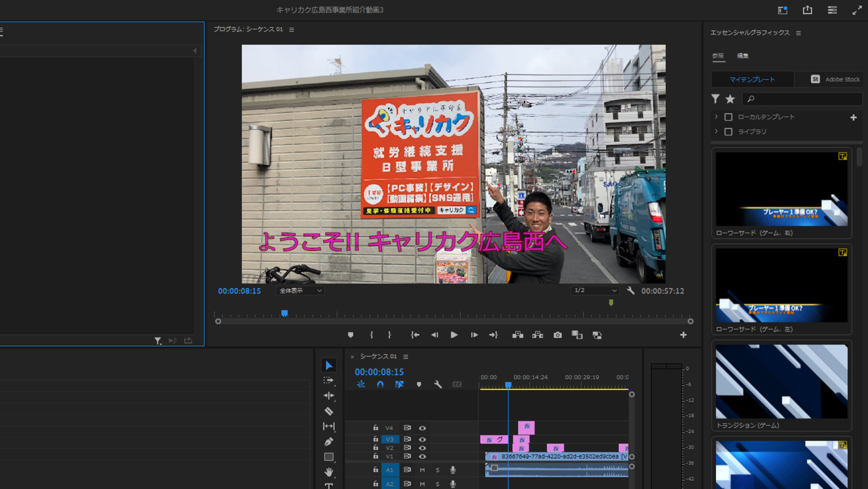Image resolution: width=868 pixels, height=489 pixels.
Task: Add marker in timeline panel
Action: pyautogui.click(x=418, y=385)
